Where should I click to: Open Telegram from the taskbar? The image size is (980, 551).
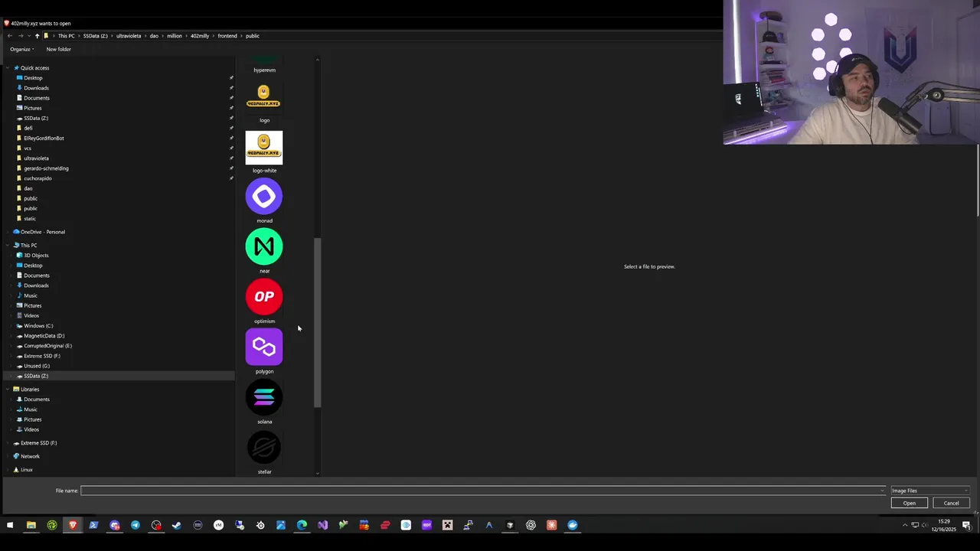(136, 525)
